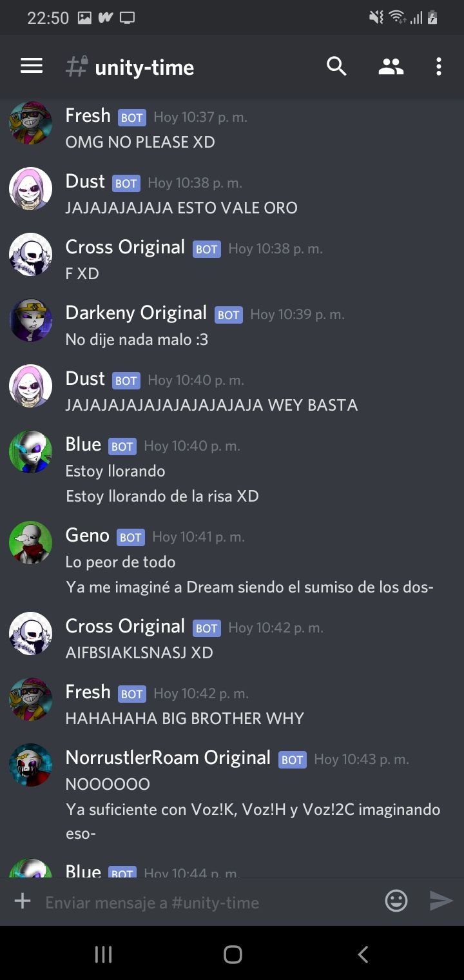Open the emoji picker

pyautogui.click(x=396, y=901)
